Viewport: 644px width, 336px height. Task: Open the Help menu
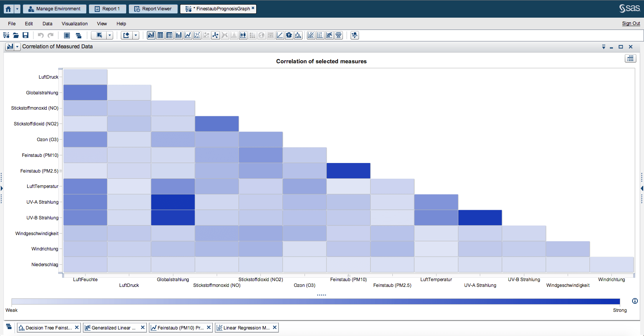click(x=121, y=24)
